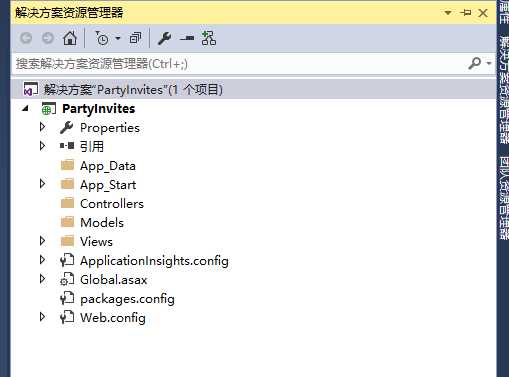Open the window position dropdown in the title bar
Screen dimensions: 509x377
(x=448, y=13)
